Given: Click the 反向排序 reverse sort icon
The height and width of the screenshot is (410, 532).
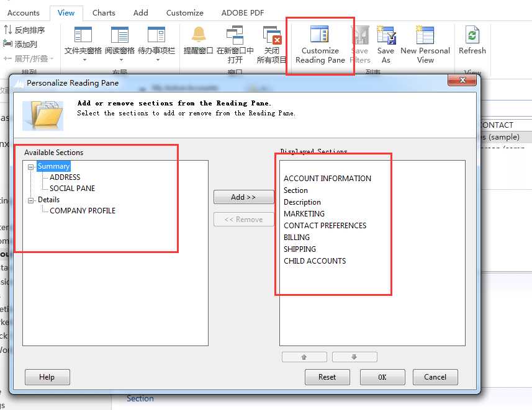Looking at the screenshot, I should tap(8, 30).
